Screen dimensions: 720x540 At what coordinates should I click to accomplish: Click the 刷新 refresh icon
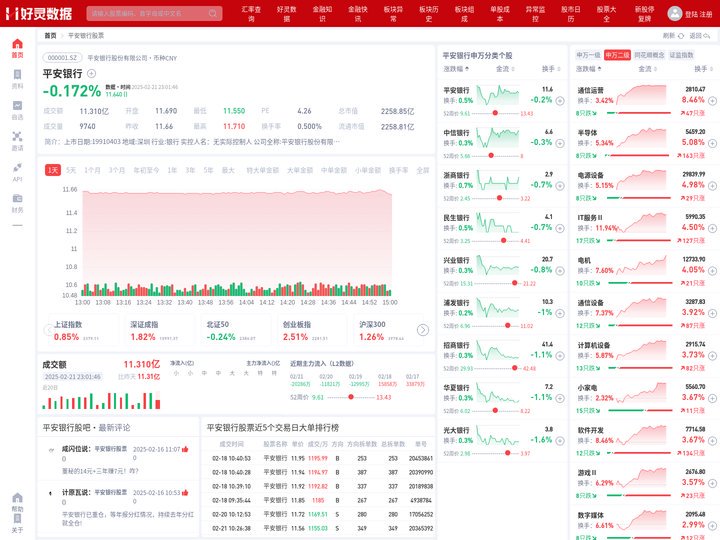click(x=681, y=35)
